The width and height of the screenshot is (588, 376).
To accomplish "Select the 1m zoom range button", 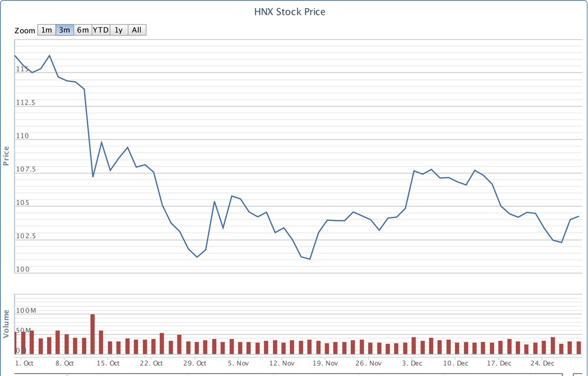I will (47, 30).
